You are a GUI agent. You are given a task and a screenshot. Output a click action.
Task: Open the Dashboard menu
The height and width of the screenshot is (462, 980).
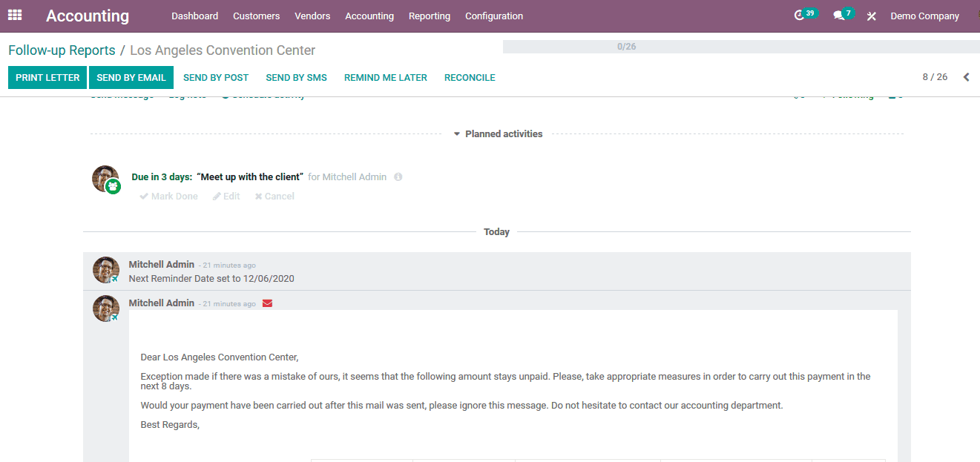[x=194, y=16]
